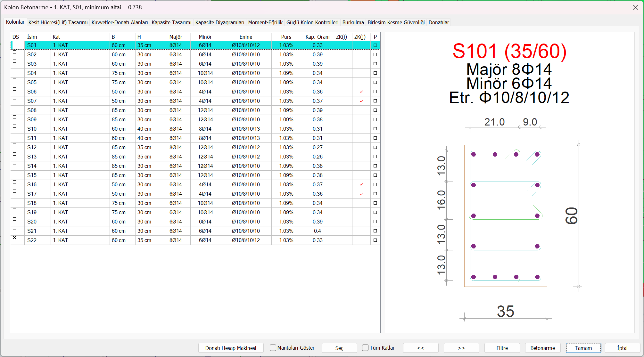Uncheck the DS checkbox for row S22
Image resolution: width=644 pixels, height=357 pixels.
pyautogui.click(x=14, y=238)
